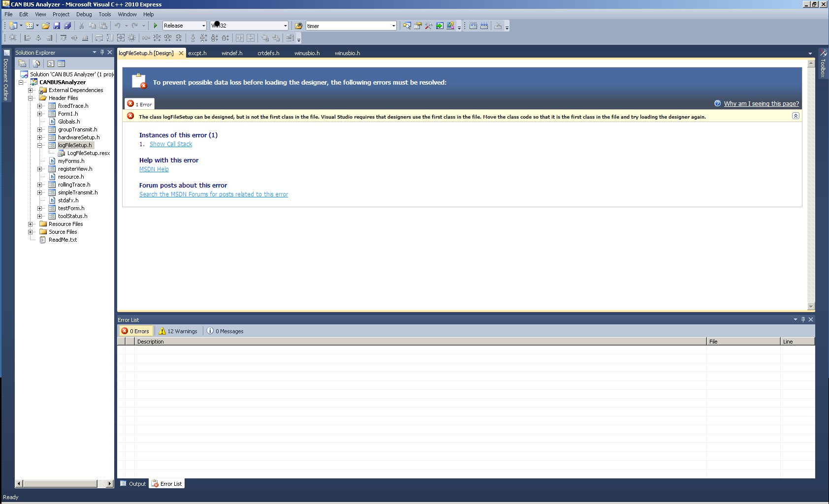Click the Solution Explorer horizontal scrollbar

click(x=64, y=484)
